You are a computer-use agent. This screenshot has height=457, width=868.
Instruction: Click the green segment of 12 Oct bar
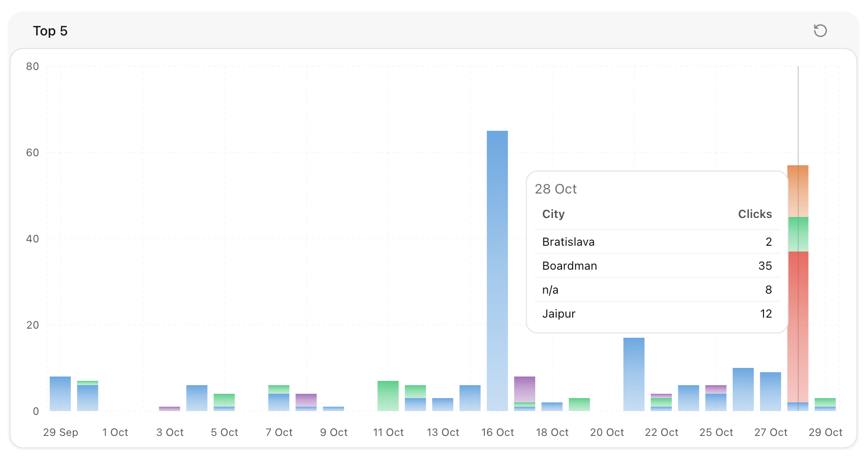click(415, 391)
